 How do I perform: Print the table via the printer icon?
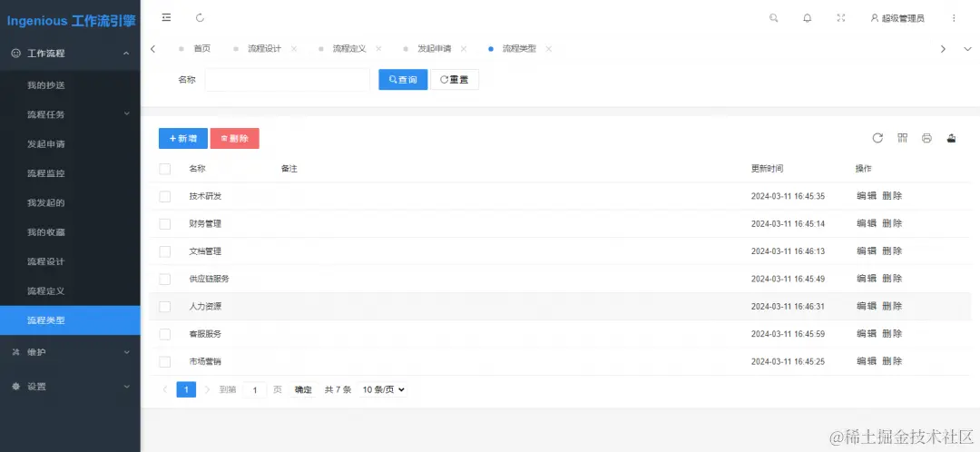(x=926, y=138)
